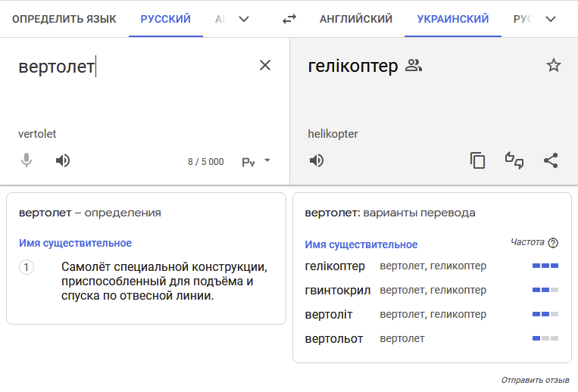
Task: Listen to the Ukrainian translation audio
Action: pos(317,160)
